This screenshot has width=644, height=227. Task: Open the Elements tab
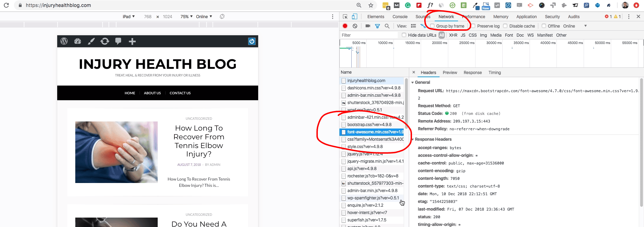coord(376,16)
